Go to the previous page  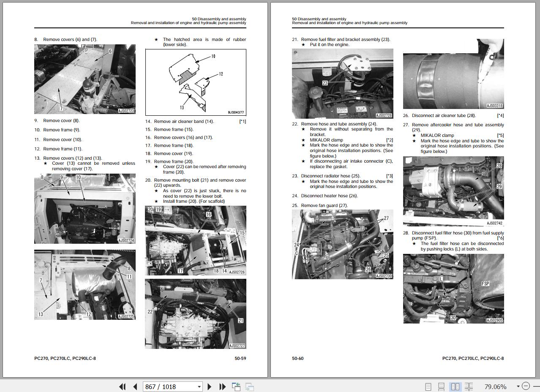(x=135, y=387)
